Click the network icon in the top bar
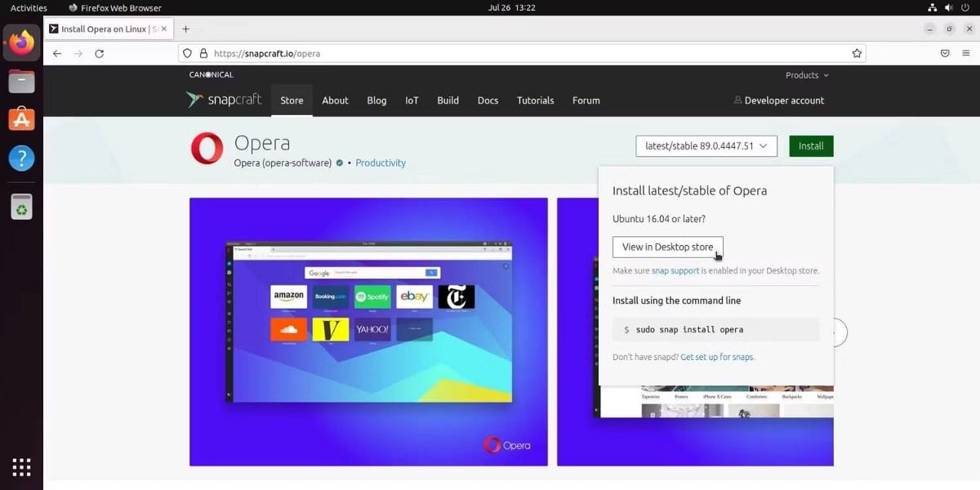Image resolution: width=980 pixels, height=490 pixels. coord(933,7)
